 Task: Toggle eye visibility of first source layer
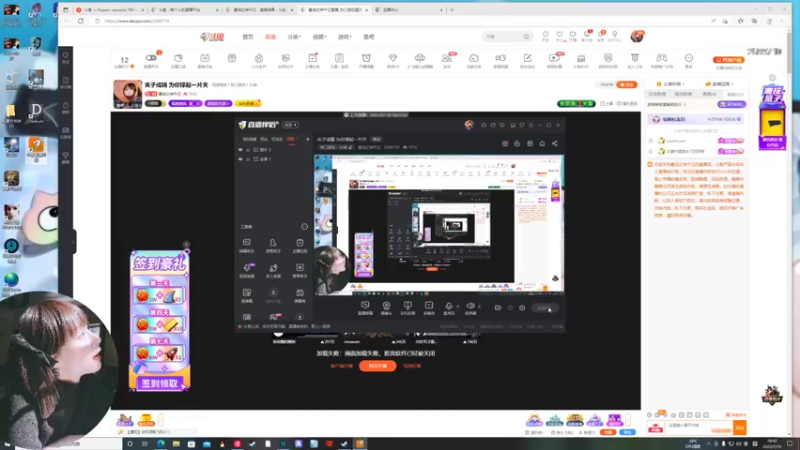[x=240, y=149]
